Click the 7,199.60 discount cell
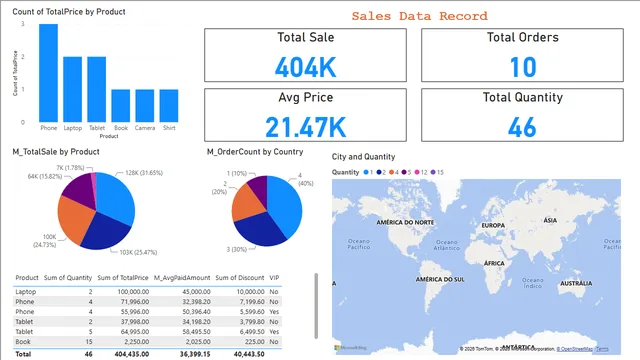 click(x=253, y=302)
